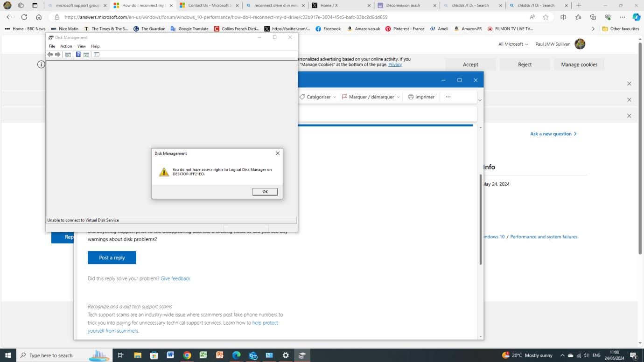Click the page vertical scrollbar thumb
Screen dimensions: 644x362
(640, 148)
